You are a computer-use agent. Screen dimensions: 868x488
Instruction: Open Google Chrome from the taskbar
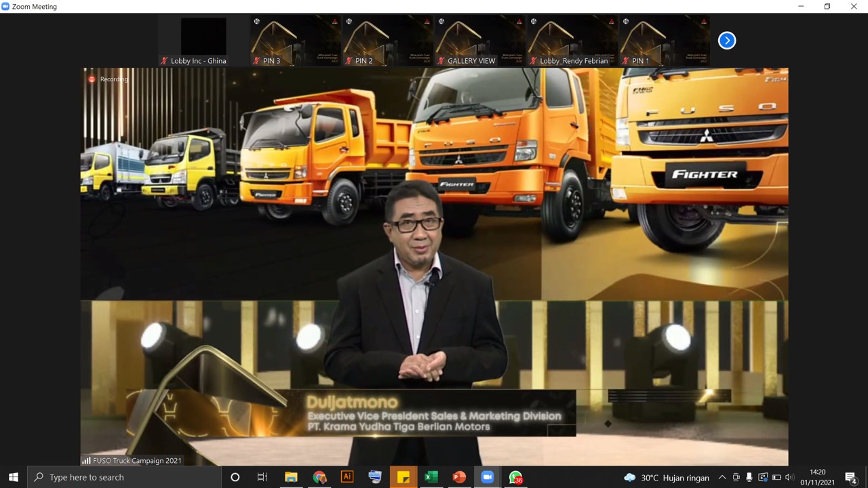319,477
